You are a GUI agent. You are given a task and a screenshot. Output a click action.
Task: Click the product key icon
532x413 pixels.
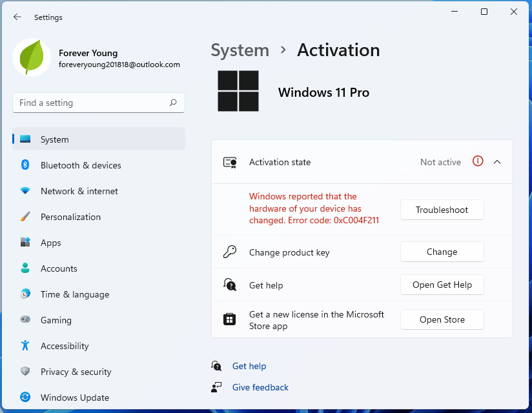pos(230,252)
